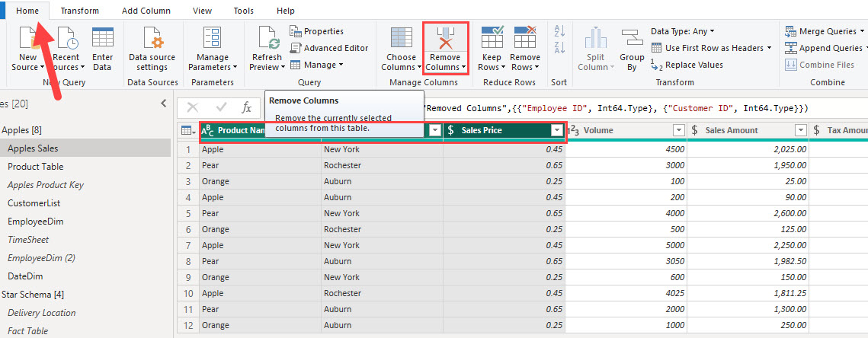Open the Add Column tab
This screenshot has width=868, height=338.
[x=146, y=11]
